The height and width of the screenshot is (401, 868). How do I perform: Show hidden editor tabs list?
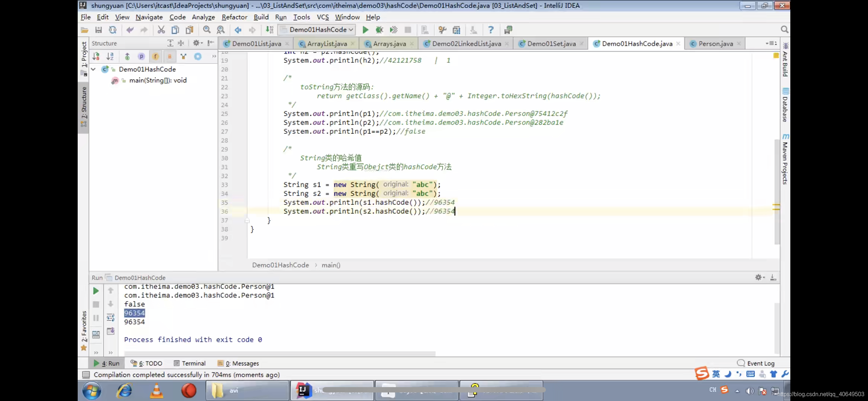[771, 43]
